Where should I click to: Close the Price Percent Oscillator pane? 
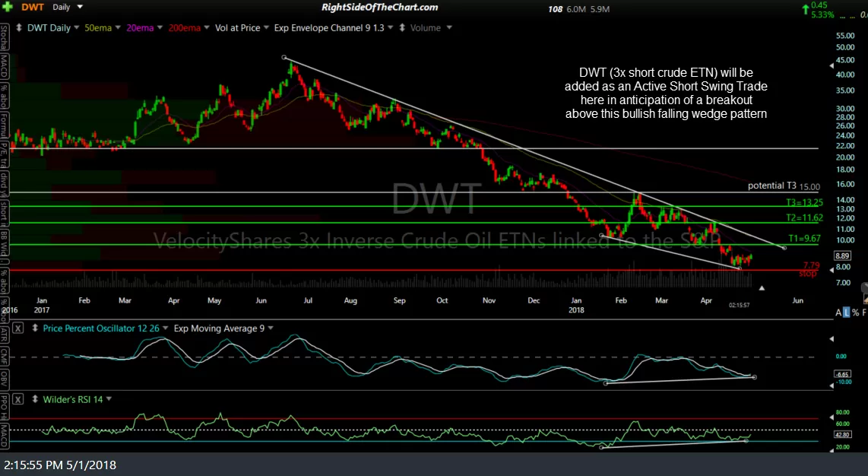click(17, 328)
